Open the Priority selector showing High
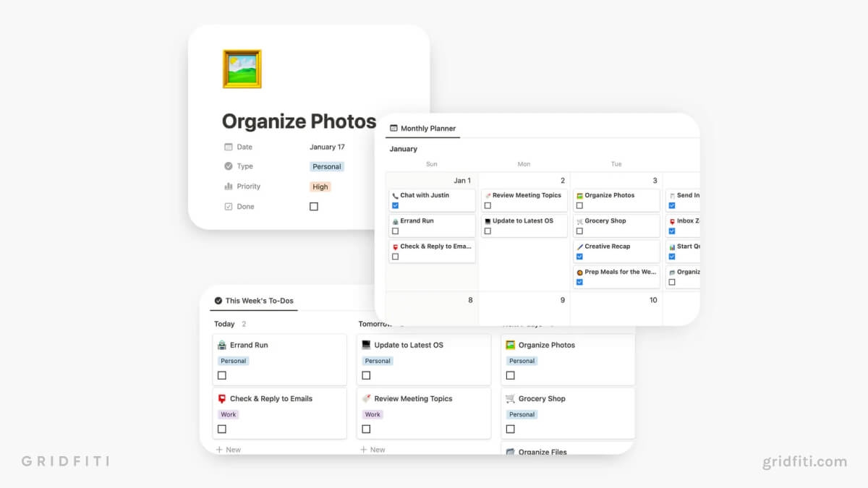868x488 pixels. [320, 186]
